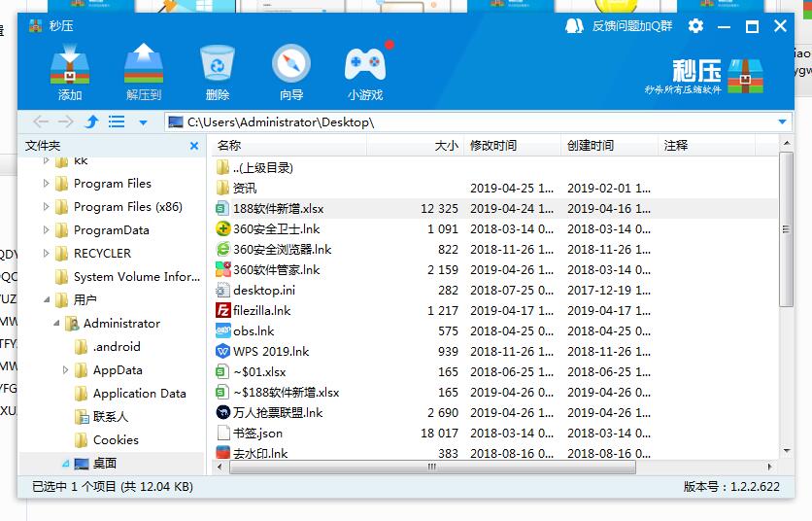812x521 pixels.
Task: Open the address path history dropdown
Action: coord(782,122)
